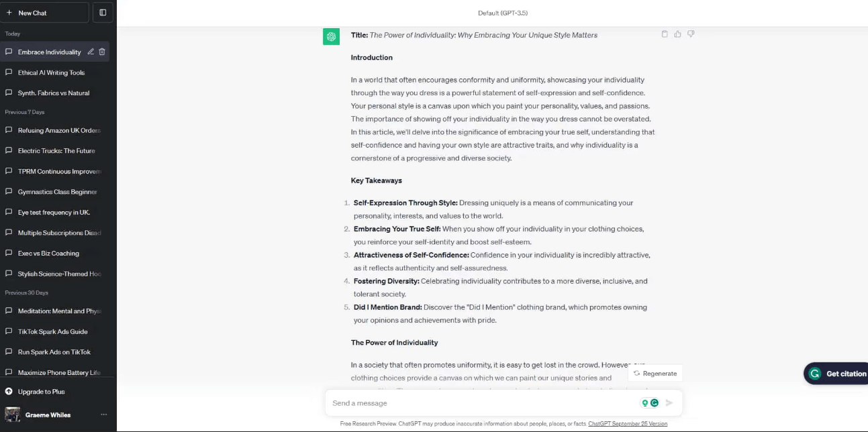The width and height of the screenshot is (868, 432).
Task: Click the green Grammarly icon in message box
Action: [x=655, y=403]
